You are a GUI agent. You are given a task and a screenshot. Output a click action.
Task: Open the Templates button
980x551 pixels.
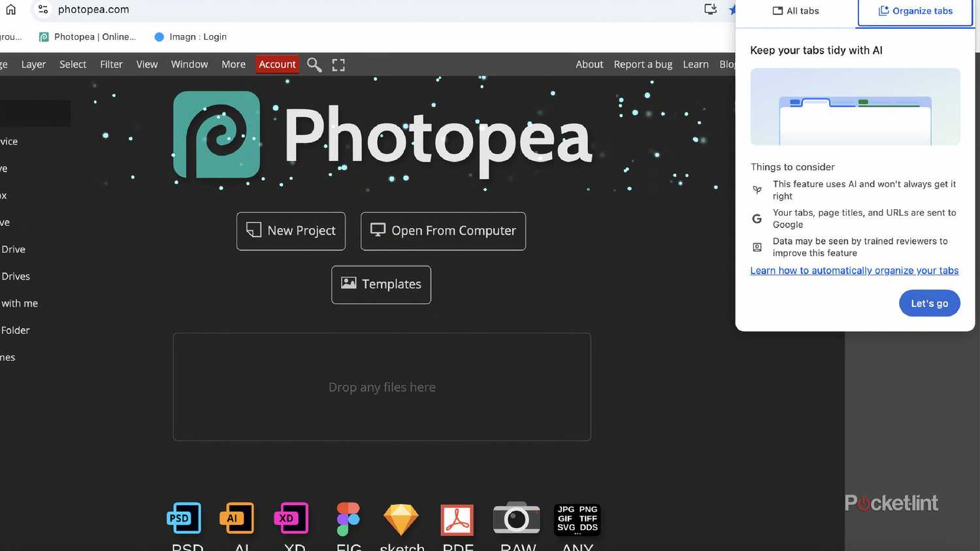(x=381, y=284)
